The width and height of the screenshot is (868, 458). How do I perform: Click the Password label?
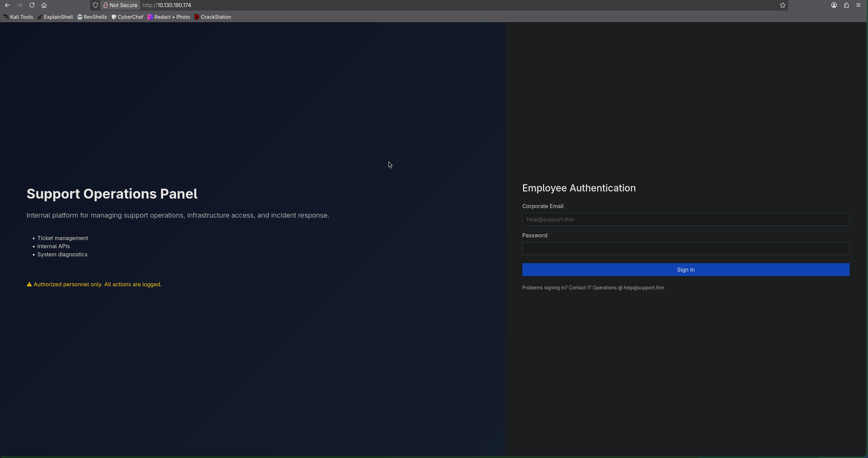pos(535,235)
